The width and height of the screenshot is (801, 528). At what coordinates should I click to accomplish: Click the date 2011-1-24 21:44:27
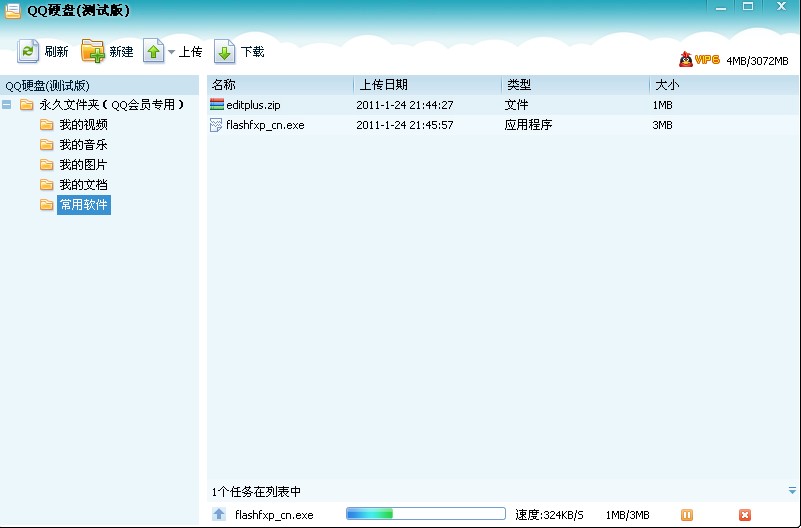click(405, 105)
